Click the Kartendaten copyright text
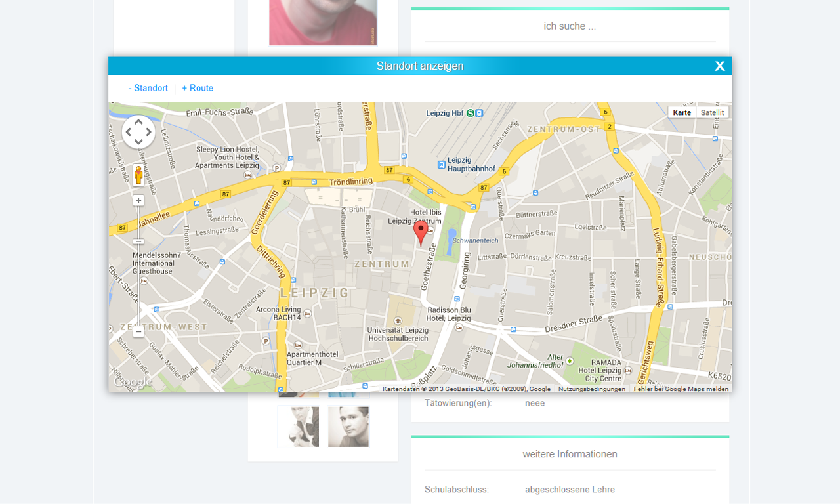This screenshot has height=504, width=840. tap(467, 388)
